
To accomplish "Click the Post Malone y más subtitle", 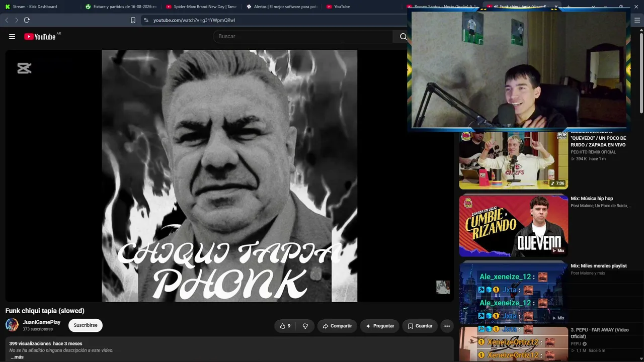I will pyautogui.click(x=588, y=273).
